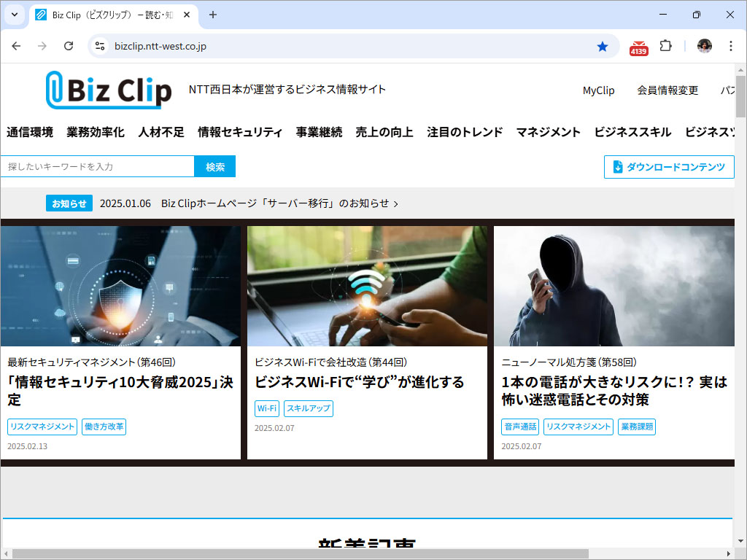Select the Biz Clip browser tab
Viewport: 747px width, 560px height.
pyautogui.click(x=113, y=15)
